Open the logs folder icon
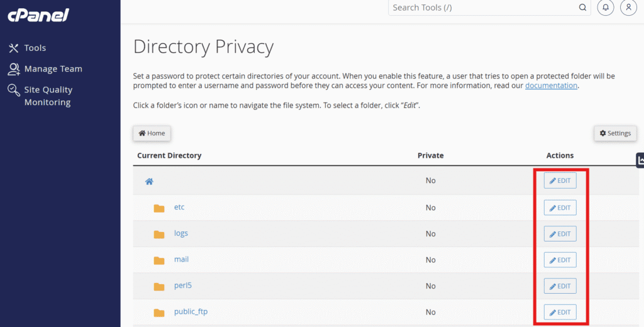 tap(159, 234)
